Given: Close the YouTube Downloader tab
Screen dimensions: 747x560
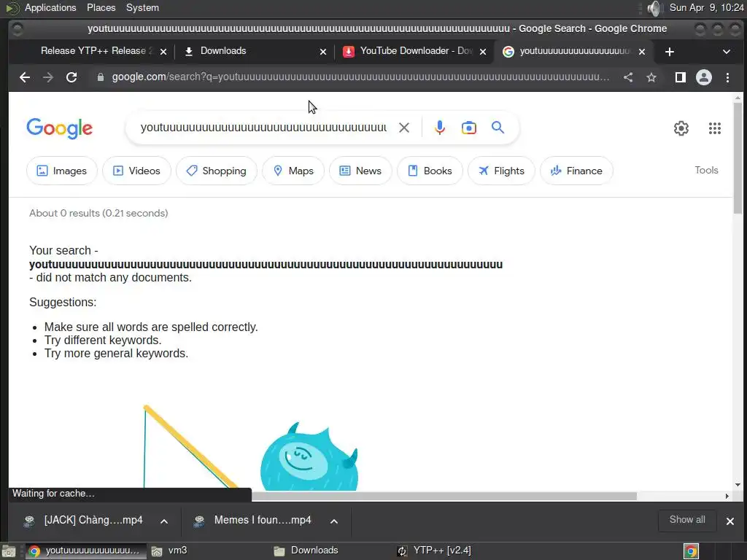Looking at the screenshot, I should (483, 52).
